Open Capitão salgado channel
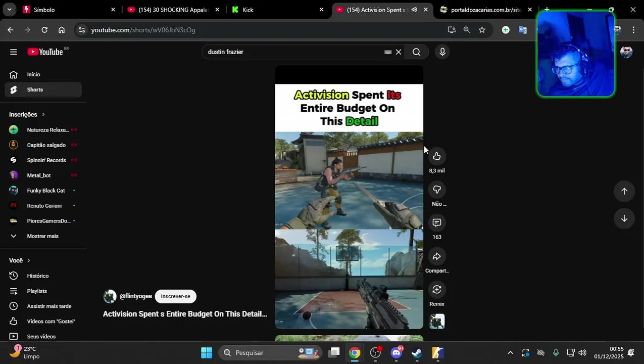The height and width of the screenshot is (364, 644). (43, 145)
